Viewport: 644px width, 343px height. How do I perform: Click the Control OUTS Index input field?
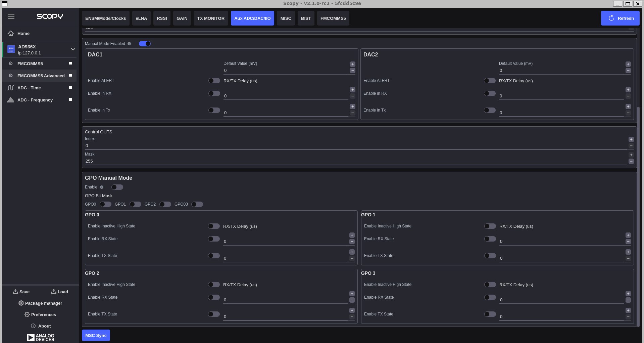(356, 146)
